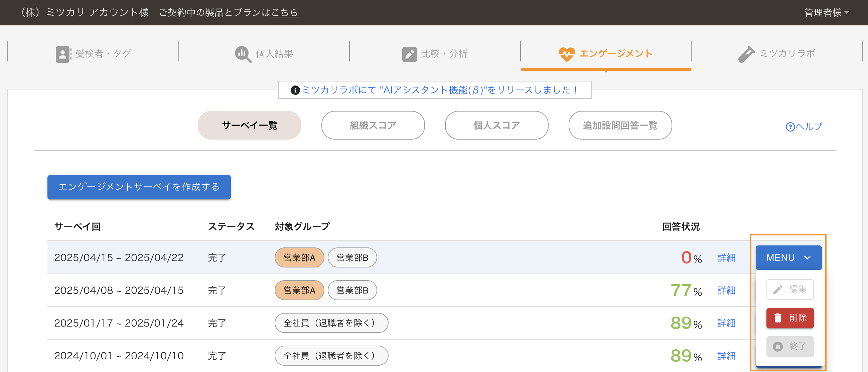The width and height of the screenshot is (868, 372).
Task: Select the サーベイ一覧 tab
Action: (249, 125)
